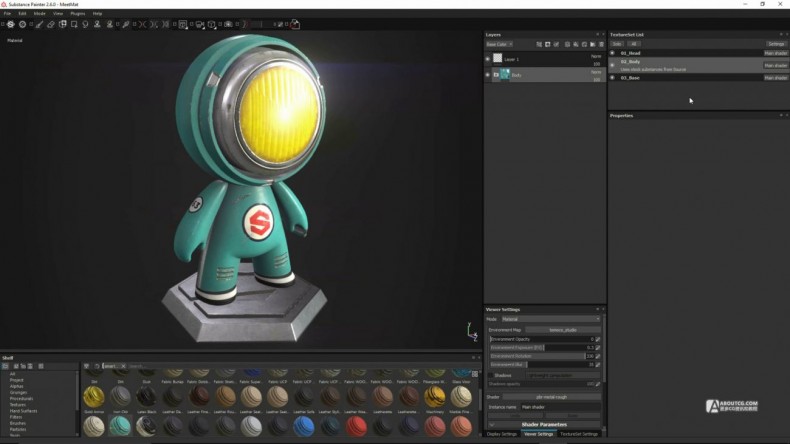Open the Base Color channel dropdown
Image resolution: width=790 pixels, height=444 pixels.
[499, 44]
